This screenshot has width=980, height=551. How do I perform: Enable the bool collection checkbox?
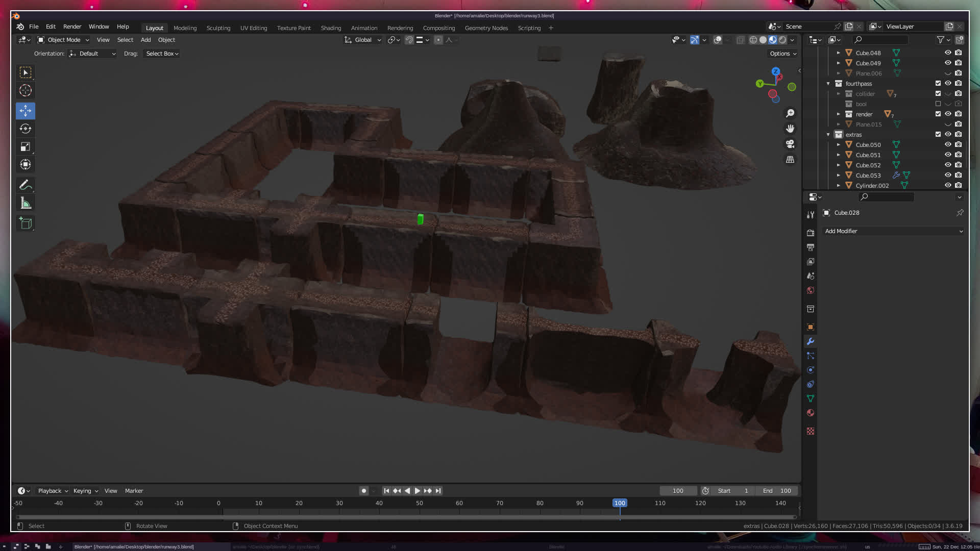coord(938,104)
